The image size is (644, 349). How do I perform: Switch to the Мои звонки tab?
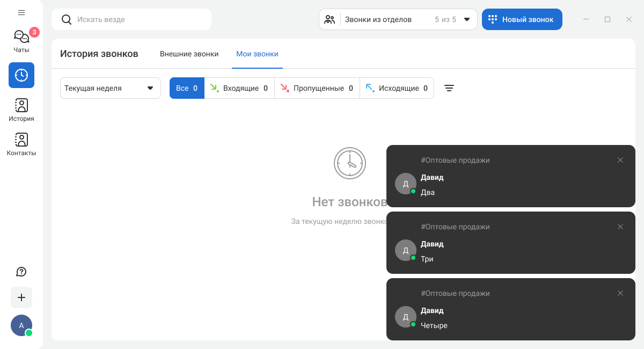pos(257,54)
